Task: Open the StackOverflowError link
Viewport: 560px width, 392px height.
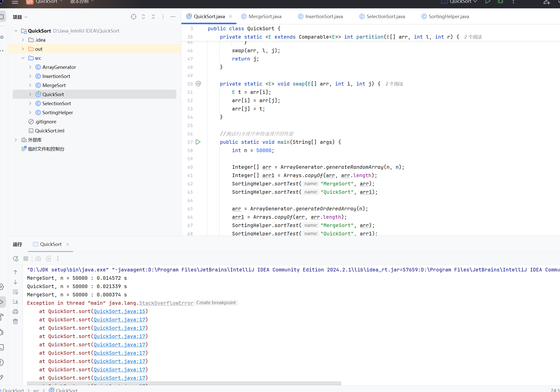Action: click(x=166, y=303)
